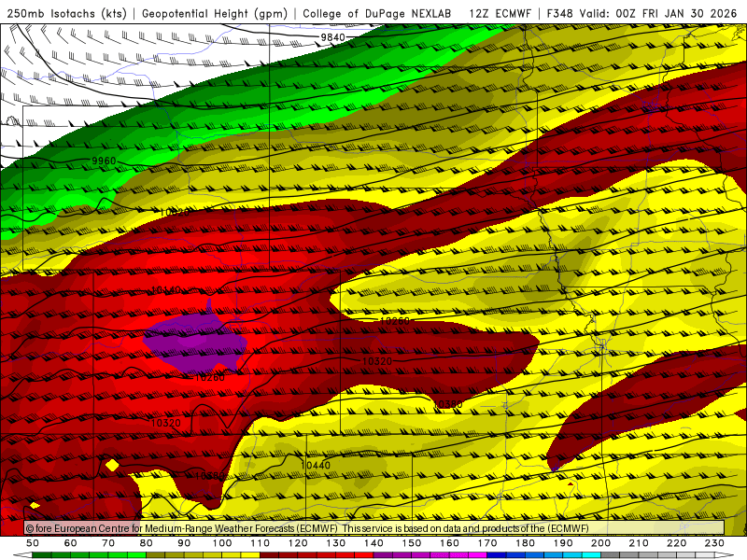Click the 150 knot legend value

(411, 543)
